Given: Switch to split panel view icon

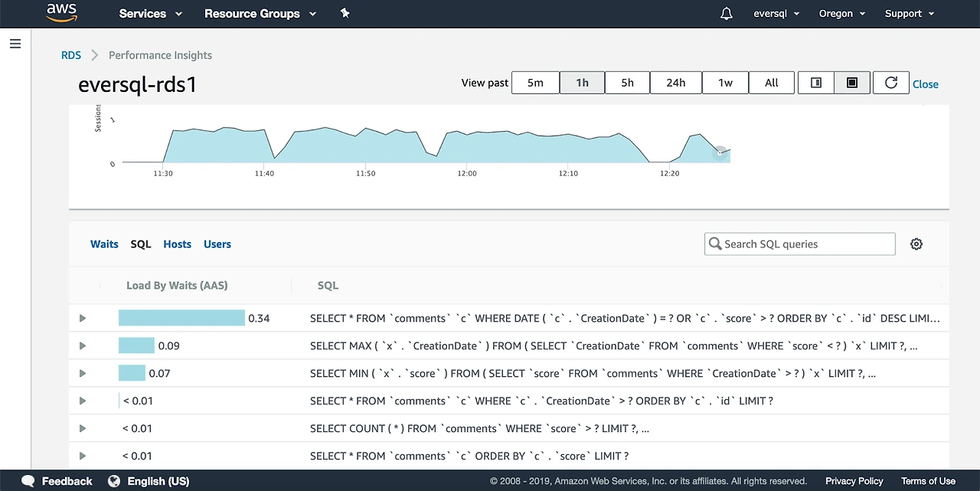Looking at the screenshot, I should [816, 83].
